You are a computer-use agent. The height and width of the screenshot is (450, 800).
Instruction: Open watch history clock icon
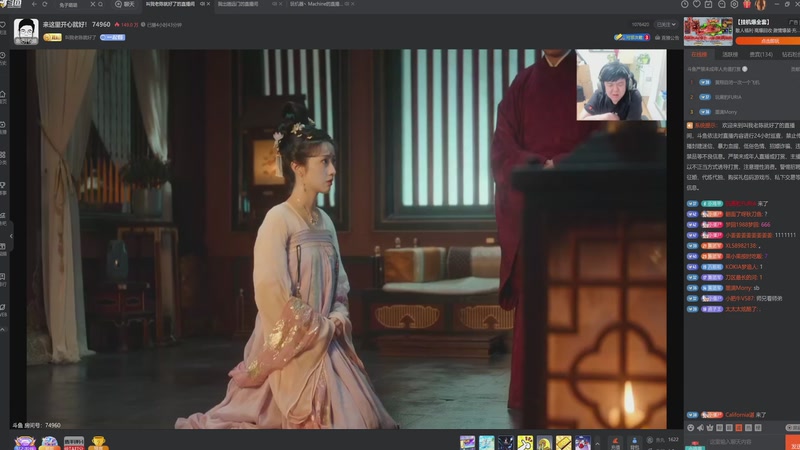pyautogui.click(x=685, y=4)
